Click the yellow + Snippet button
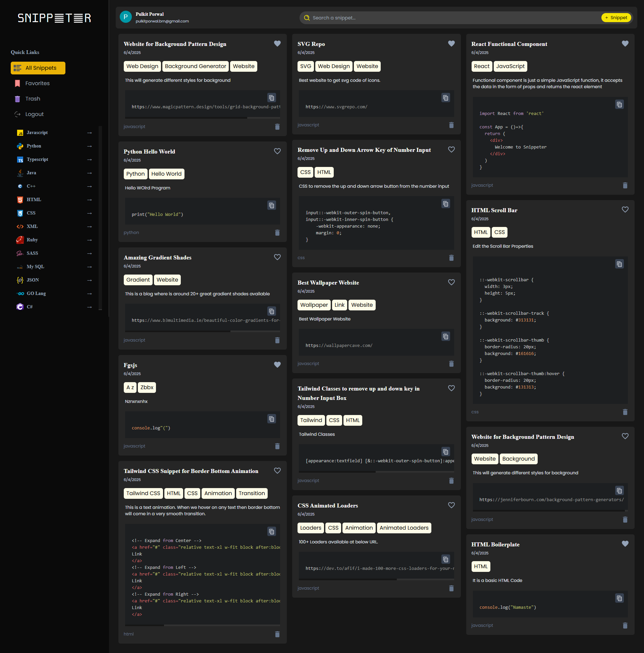Viewport: 644px width, 653px height. coord(615,17)
